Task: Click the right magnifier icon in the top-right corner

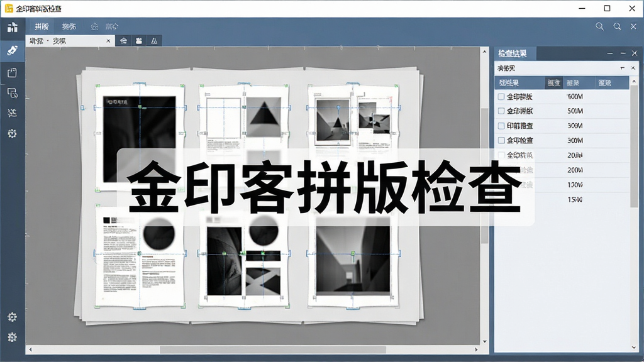Action: click(x=617, y=26)
